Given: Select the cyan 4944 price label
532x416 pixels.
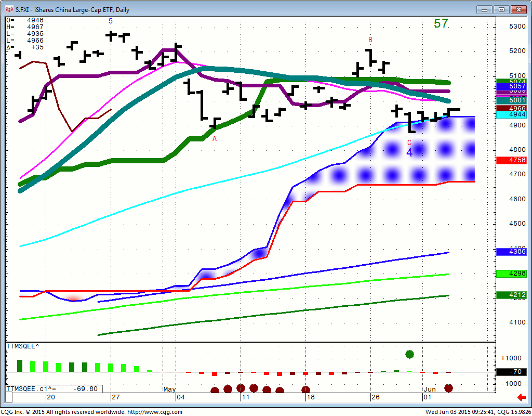Looking at the screenshot, I should (x=511, y=115).
